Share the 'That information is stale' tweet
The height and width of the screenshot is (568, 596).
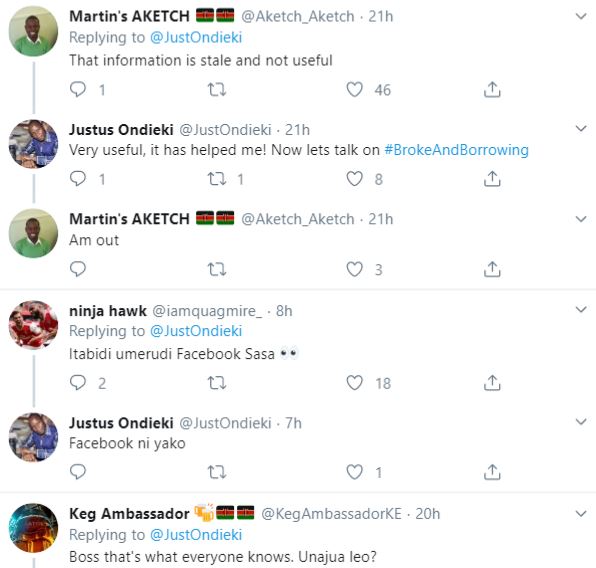[x=492, y=90]
